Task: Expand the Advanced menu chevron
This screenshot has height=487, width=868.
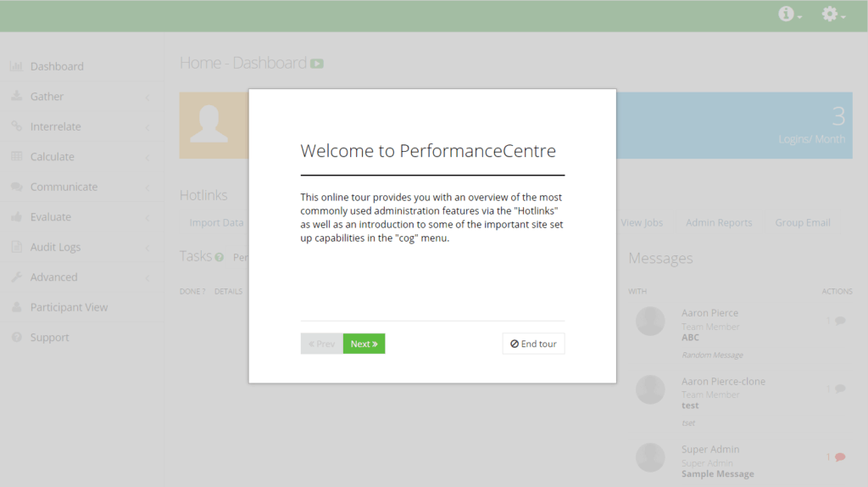Action: coord(147,278)
